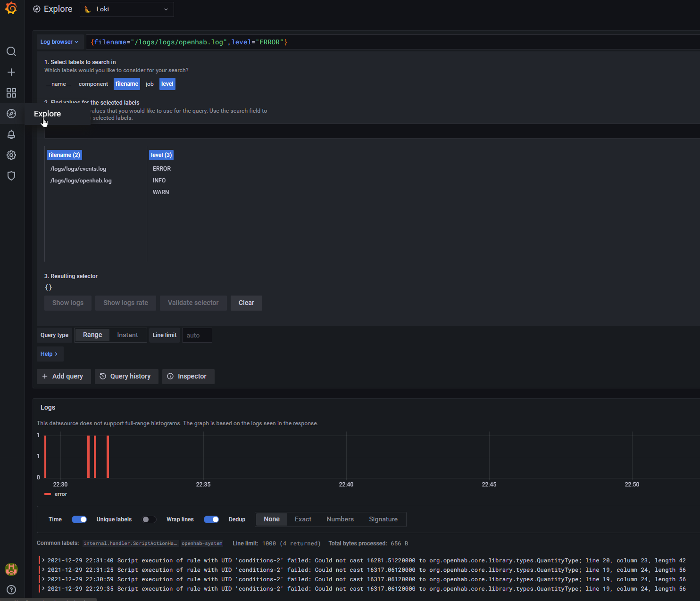Click the Clear button
This screenshot has height=601, width=700.
(x=246, y=303)
